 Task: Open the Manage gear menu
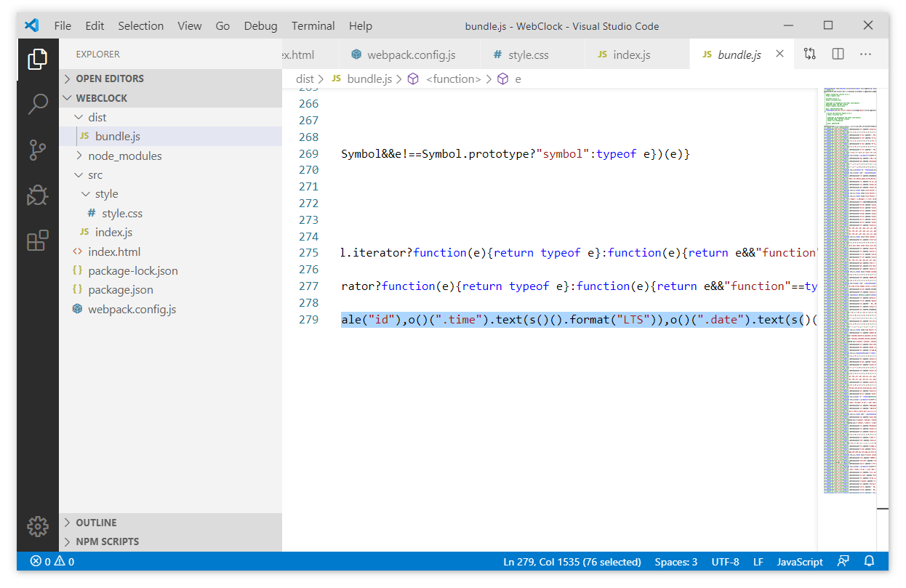(38, 526)
